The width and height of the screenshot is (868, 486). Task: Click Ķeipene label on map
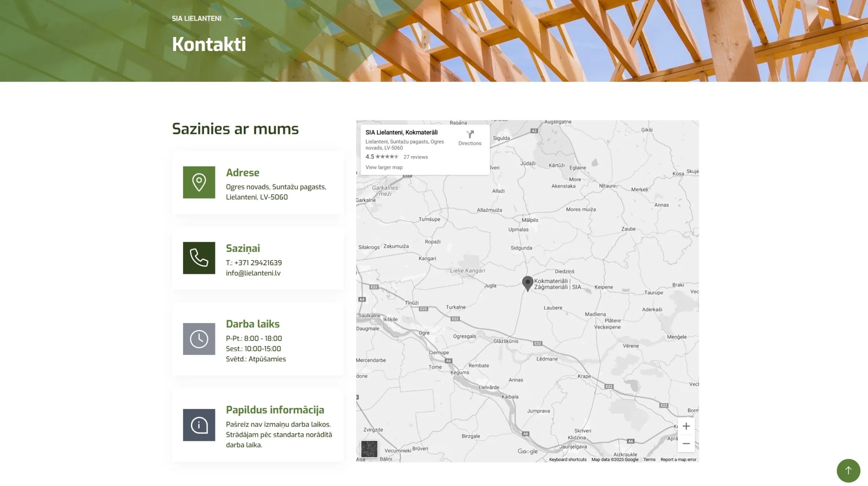coord(604,287)
